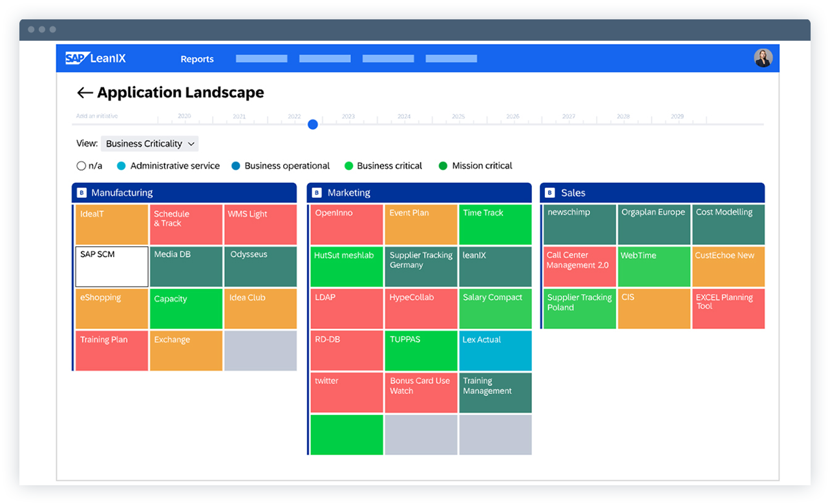Viewport: 830px width, 504px height.
Task: Click the B badge on the Manufacturing header
Action: tap(81, 192)
